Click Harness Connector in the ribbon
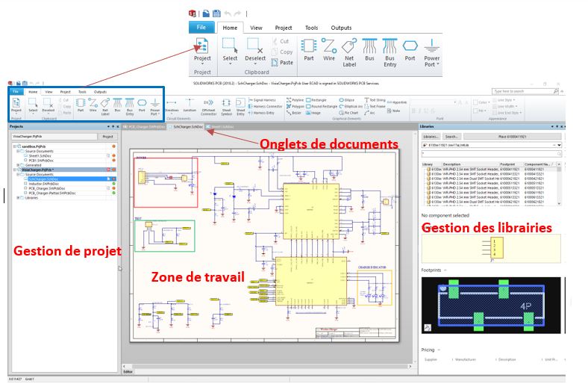Viewport: 588px width, 387px height. tap(265, 106)
